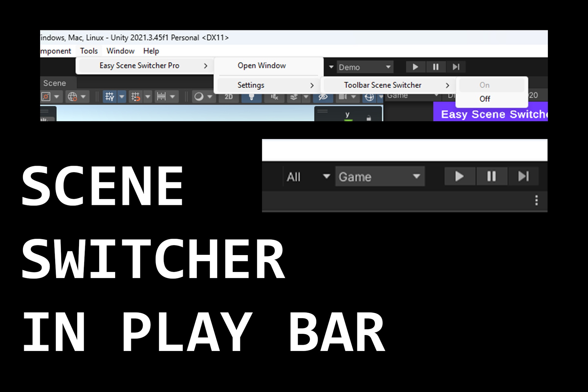Expand grid snapping options arrow
Viewport: 588px width, 392px height.
148,97
